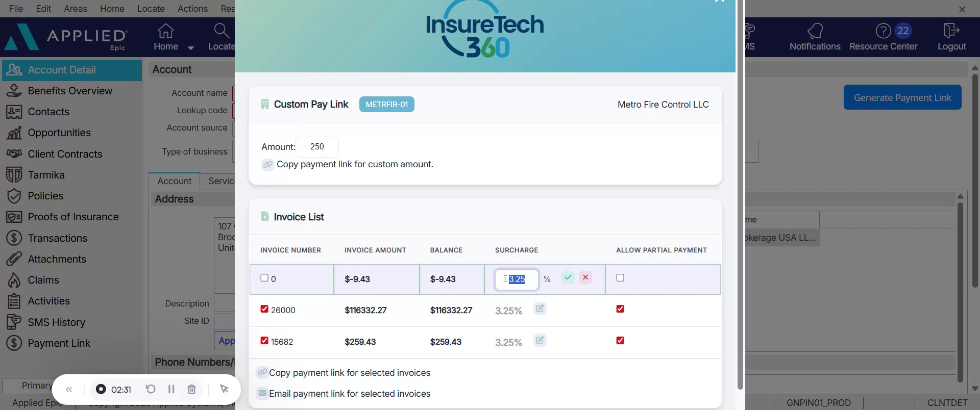The image size is (980, 410).
Task: Click the Logout icon
Action: 951,32
